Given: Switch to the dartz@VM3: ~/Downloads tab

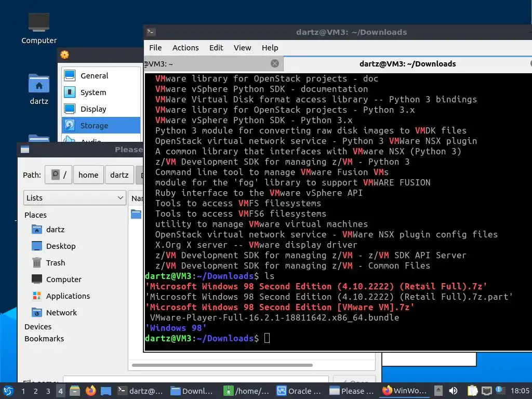Looking at the screenshot, I should click(x=407, y=64).
